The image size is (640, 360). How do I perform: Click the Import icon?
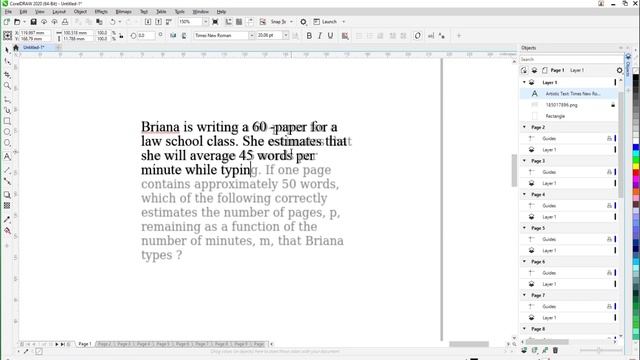tap(148, 22)
